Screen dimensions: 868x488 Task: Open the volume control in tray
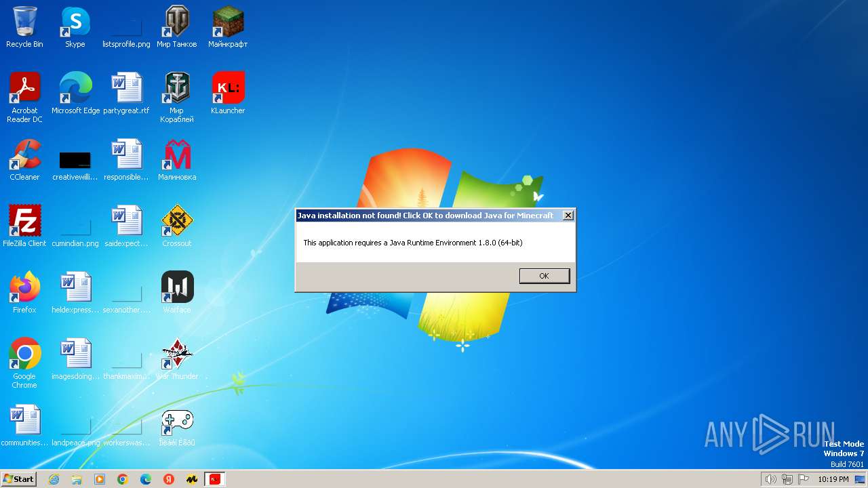pos(770,479)
